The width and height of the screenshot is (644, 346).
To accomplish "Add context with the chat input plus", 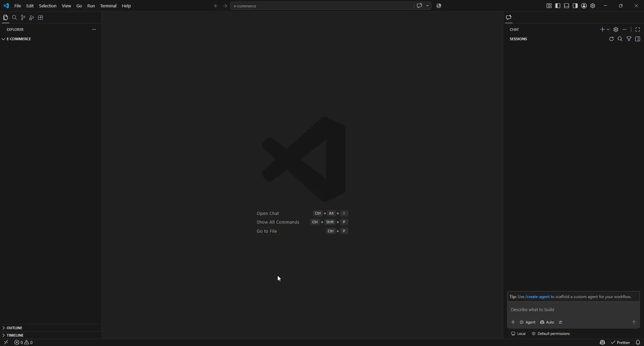I will [x=513, y=322].
